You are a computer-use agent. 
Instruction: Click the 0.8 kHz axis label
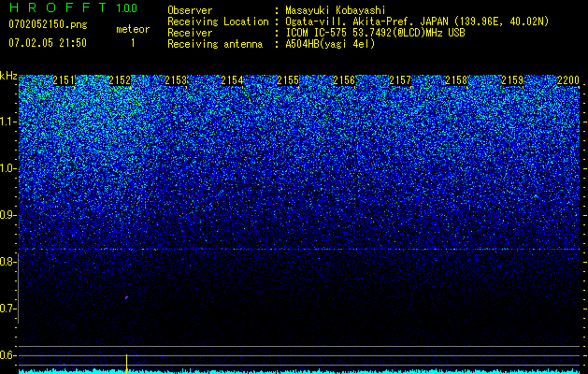coord(8,262)
